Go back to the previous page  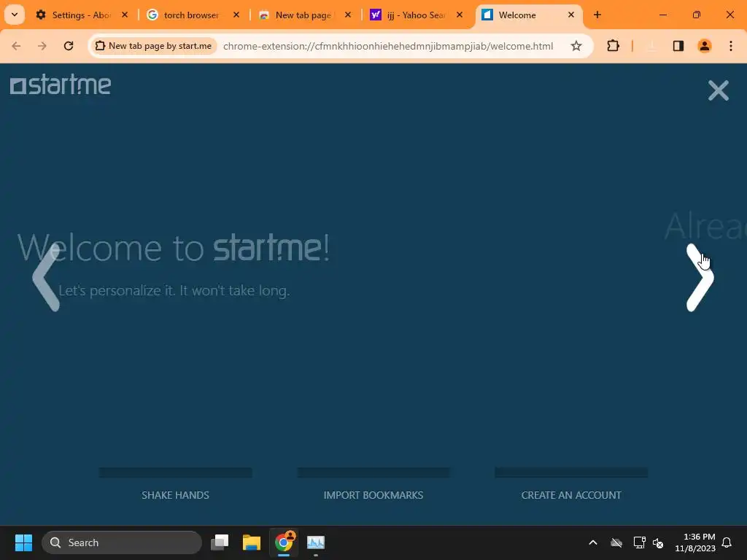click(x=16, y=46)
